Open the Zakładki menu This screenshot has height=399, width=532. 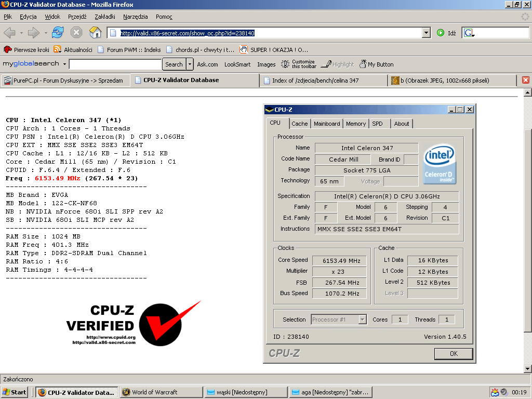(x=105, y=17)
